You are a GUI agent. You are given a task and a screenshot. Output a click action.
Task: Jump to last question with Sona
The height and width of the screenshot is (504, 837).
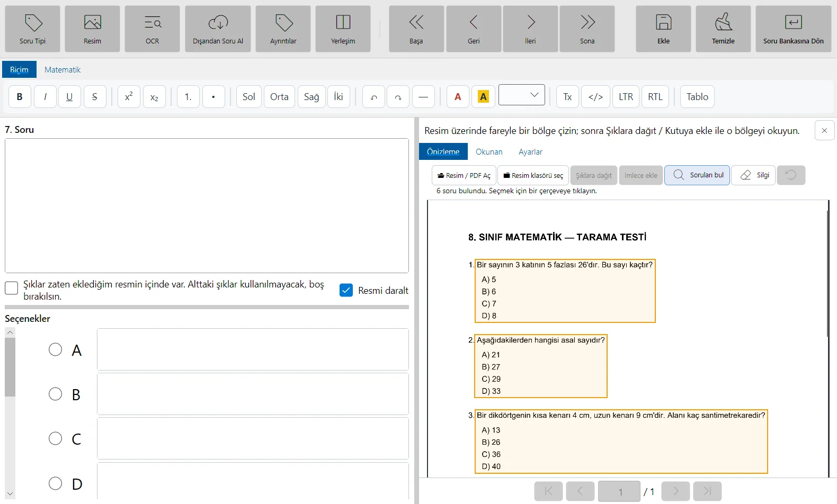(x=587, y=29)
